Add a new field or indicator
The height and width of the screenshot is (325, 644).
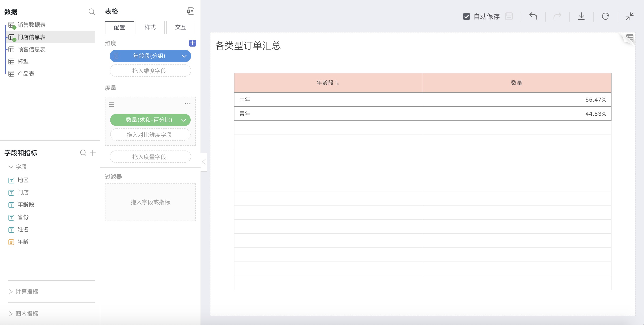click(93, 153)
